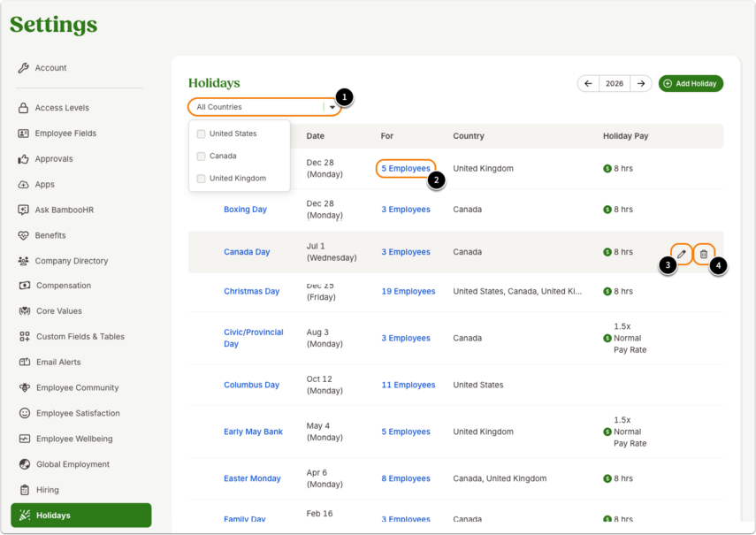
Task: Click the 'Jul 1 (Wednesday)' date cell
Action: (332, 252)
